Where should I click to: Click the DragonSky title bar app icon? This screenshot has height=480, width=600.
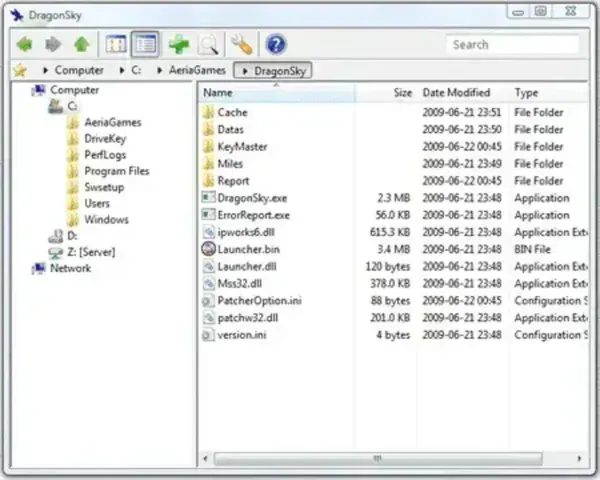[x=17, y=15]
